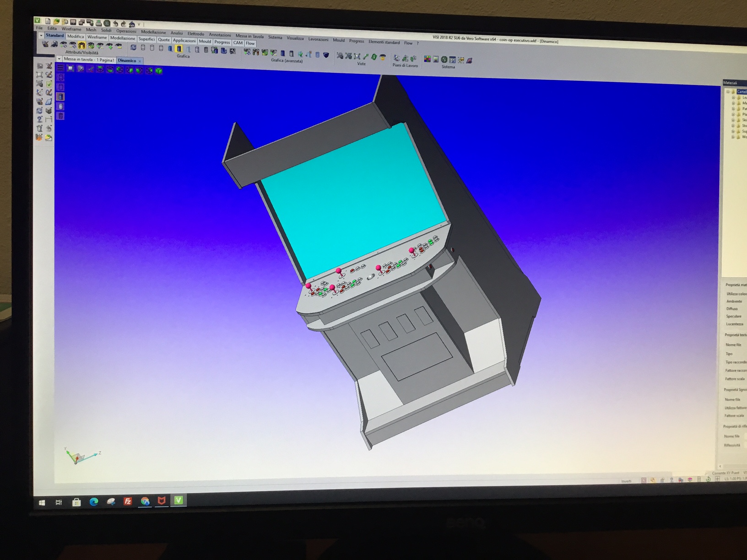The height and width of the screenshot is (560, 747).
Task: Click the zoom-all icon in the Viste group
Action: click(357, 56)
